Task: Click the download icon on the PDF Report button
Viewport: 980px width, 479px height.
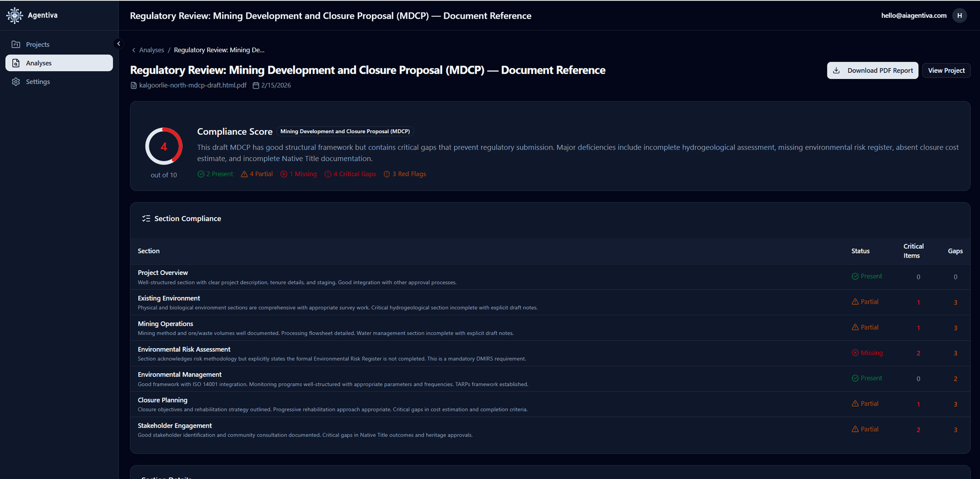Action: coord(836,70)
